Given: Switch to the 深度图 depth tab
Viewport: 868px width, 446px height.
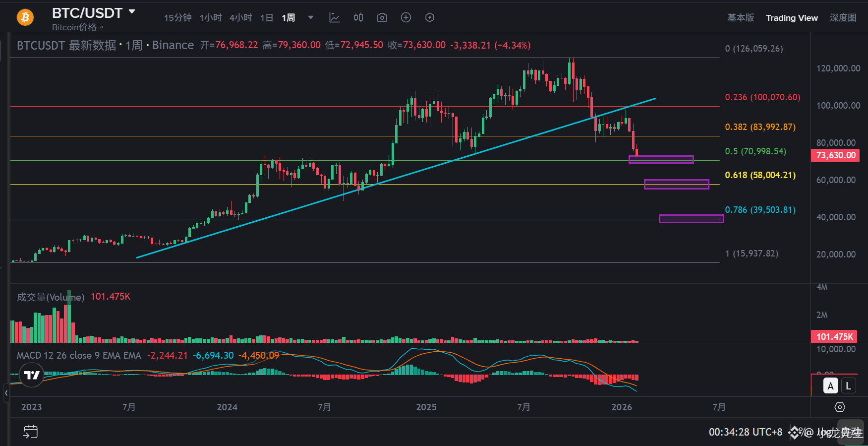Looking at the screenshot, I should [x=843, y=18].
